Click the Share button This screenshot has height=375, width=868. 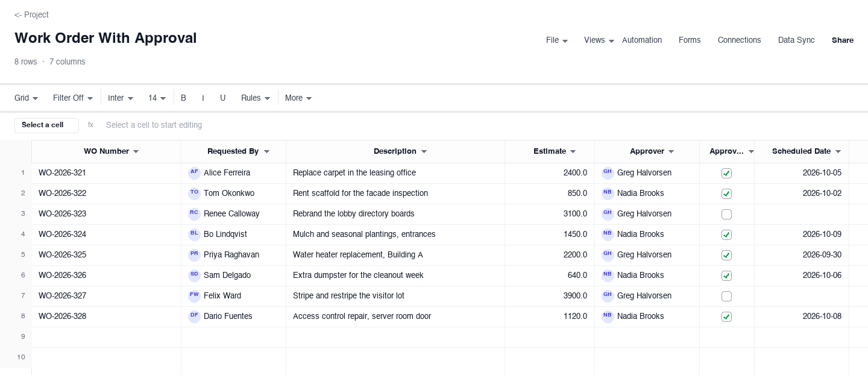pos(843,40)
